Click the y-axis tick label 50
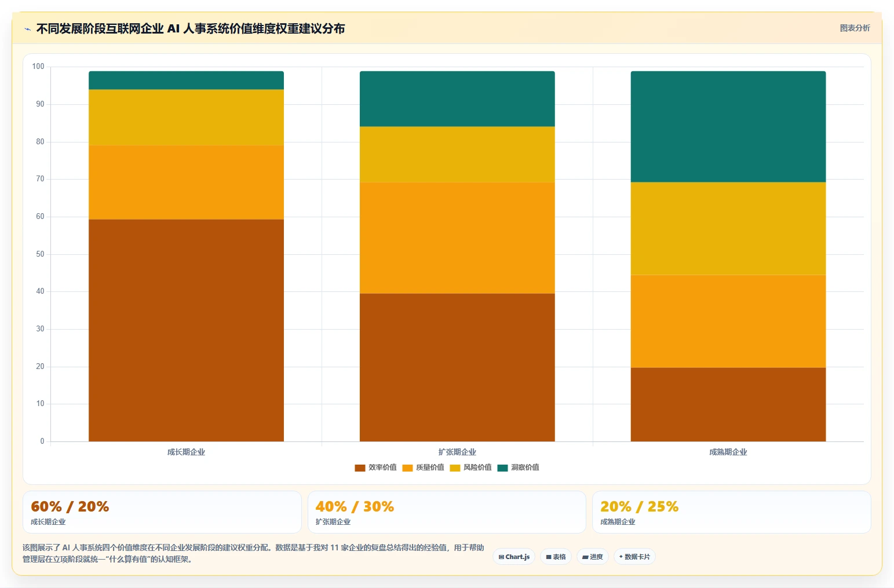Viewport: 894px width, 588px height. click(x=40, y=254)
